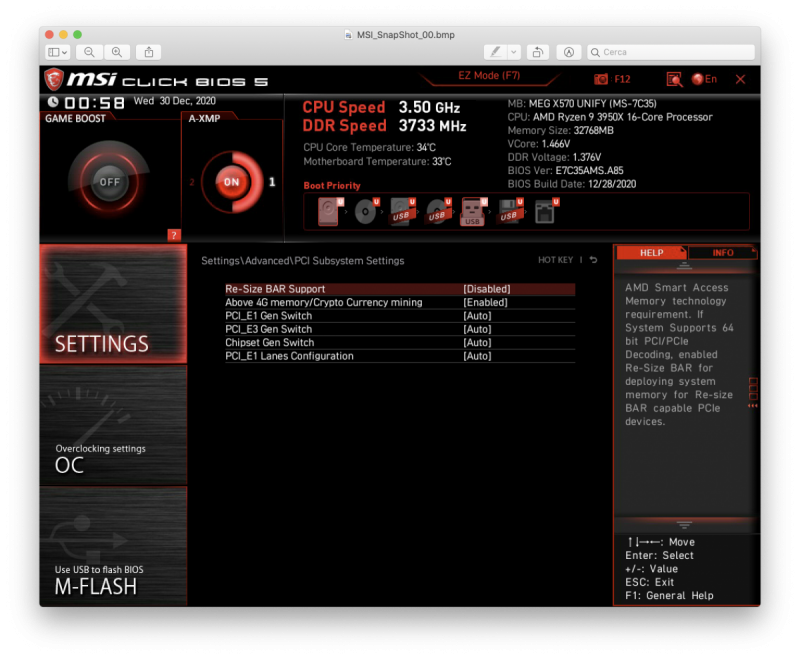This screenshot has width=800, height=659.
Task: Click the Wed 30 Dec, 2020 date
Action: coord(174,101)
